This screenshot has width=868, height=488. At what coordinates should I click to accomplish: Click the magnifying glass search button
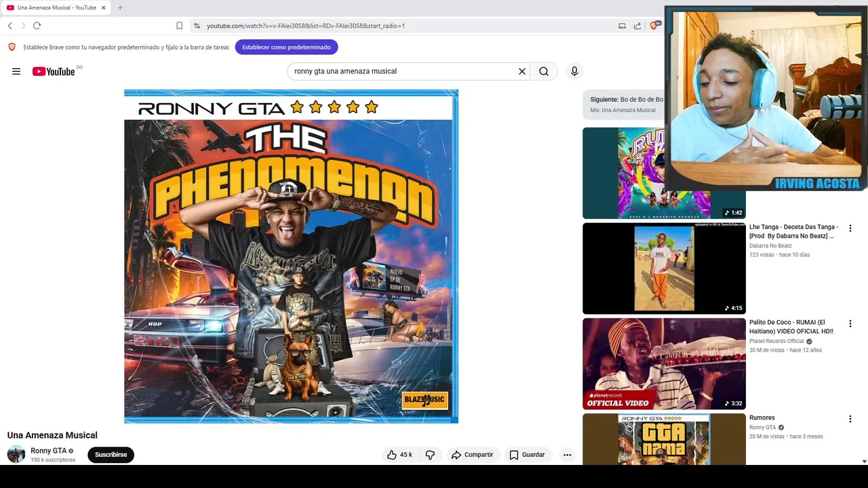[x=544, y=71]
